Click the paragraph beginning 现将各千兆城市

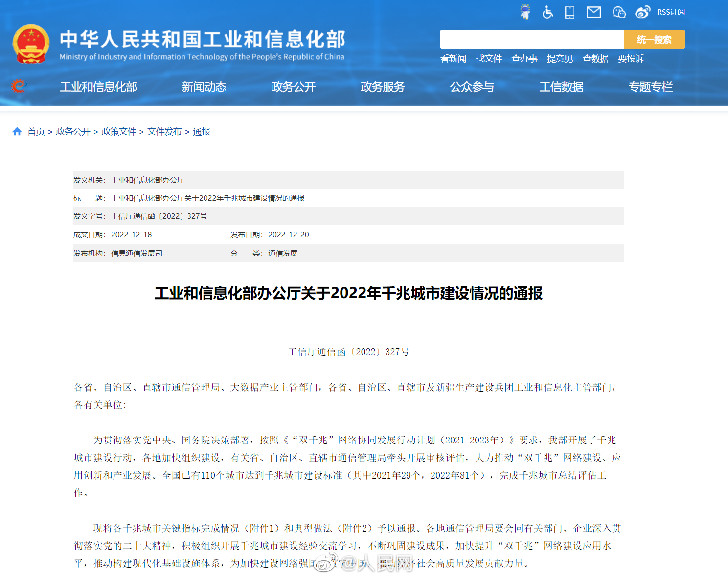tap(347, 546)
